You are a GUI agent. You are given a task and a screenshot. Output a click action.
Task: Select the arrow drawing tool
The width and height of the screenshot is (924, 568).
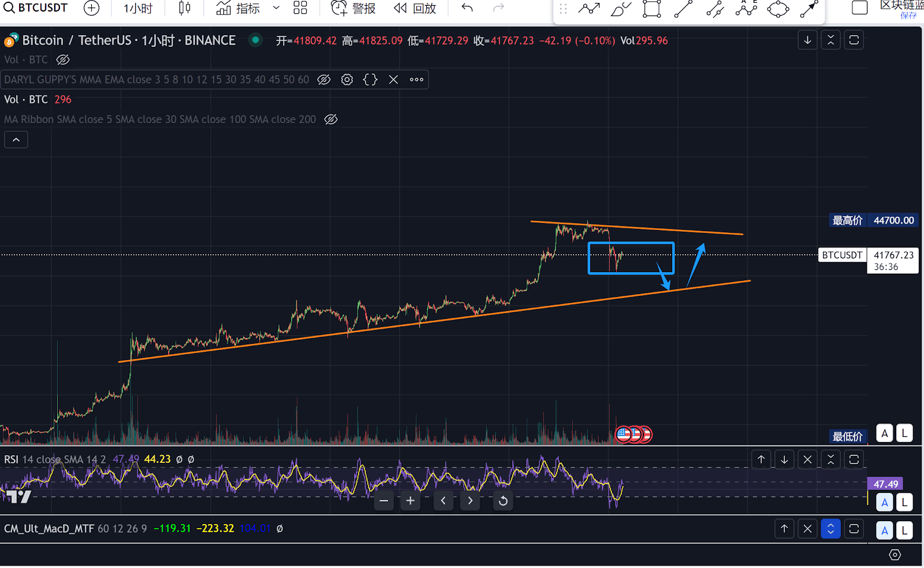point(809,9)
